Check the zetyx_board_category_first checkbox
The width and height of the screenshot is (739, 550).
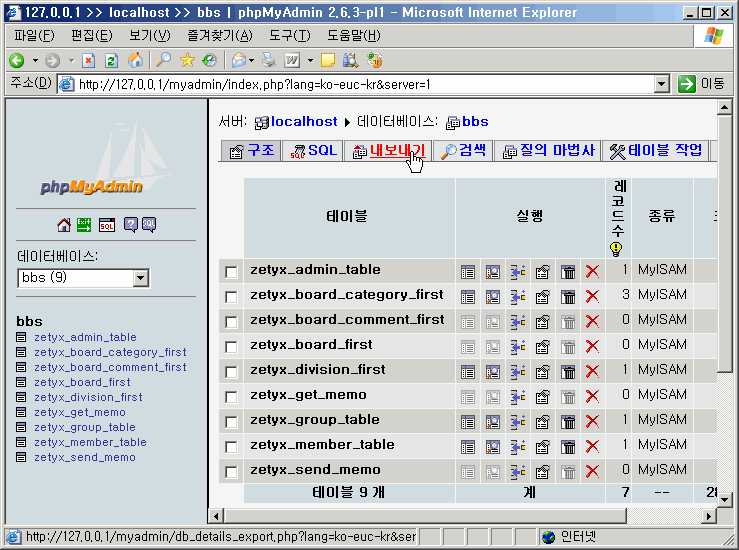point(231,297)
